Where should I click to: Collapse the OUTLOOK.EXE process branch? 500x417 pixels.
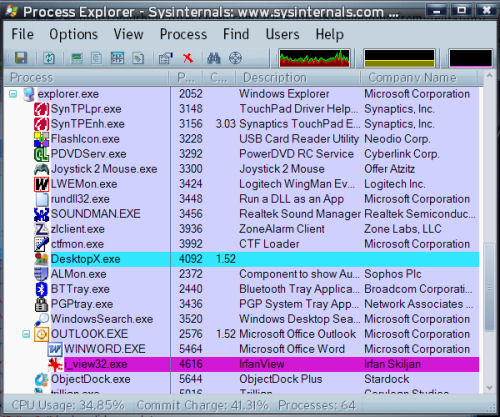(26, 334)
